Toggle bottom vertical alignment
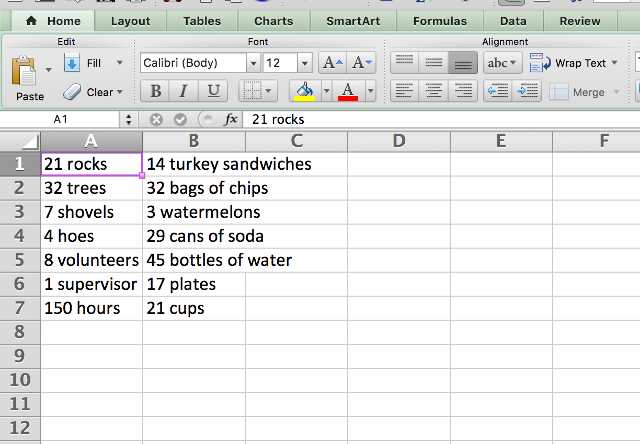The width and height of the screenshot is (640, 444). tap(462, 63)
